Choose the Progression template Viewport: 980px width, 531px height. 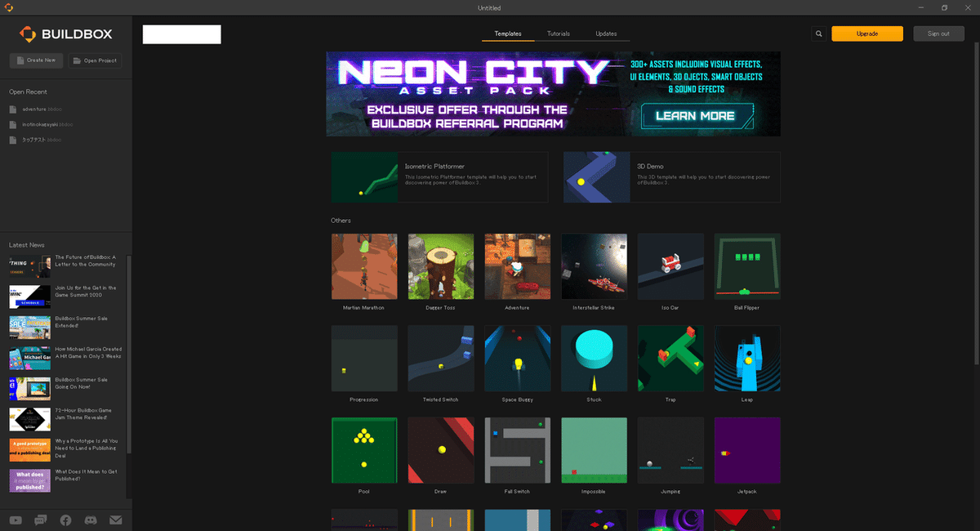364,359
